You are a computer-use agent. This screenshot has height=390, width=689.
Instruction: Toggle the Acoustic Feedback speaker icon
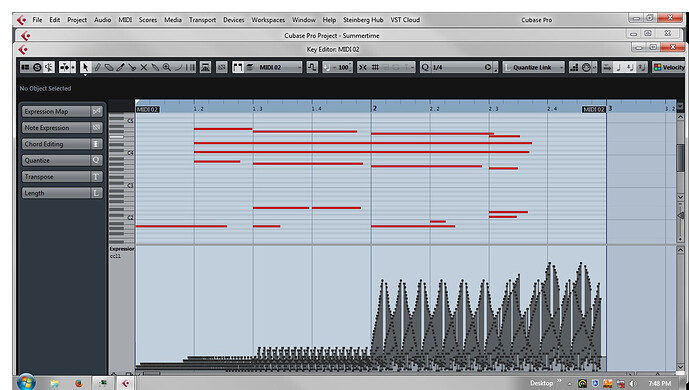49,67
